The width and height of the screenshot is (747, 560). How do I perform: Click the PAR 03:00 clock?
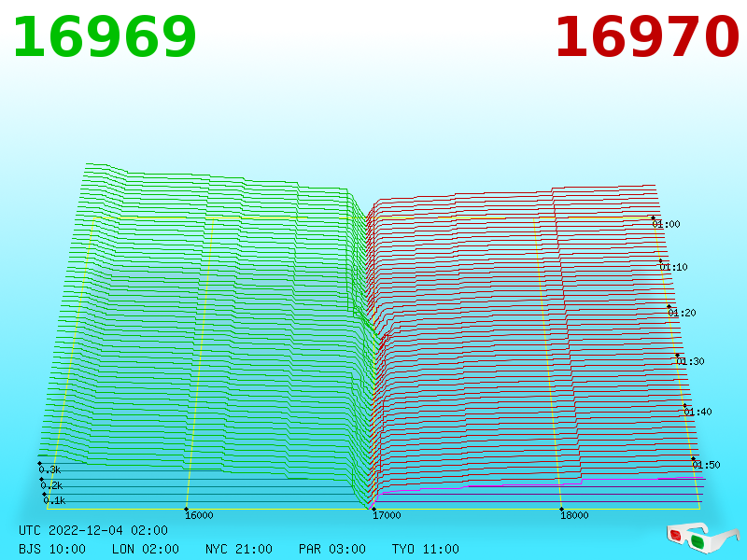[x=332, y=549]
